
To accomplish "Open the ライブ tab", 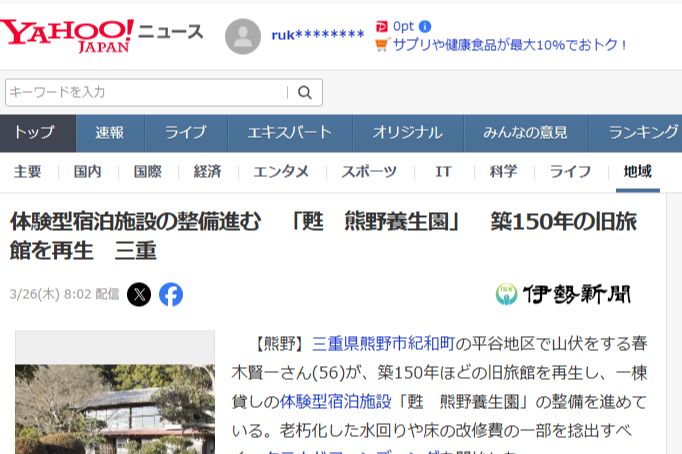I will click(x=186, y=133).
